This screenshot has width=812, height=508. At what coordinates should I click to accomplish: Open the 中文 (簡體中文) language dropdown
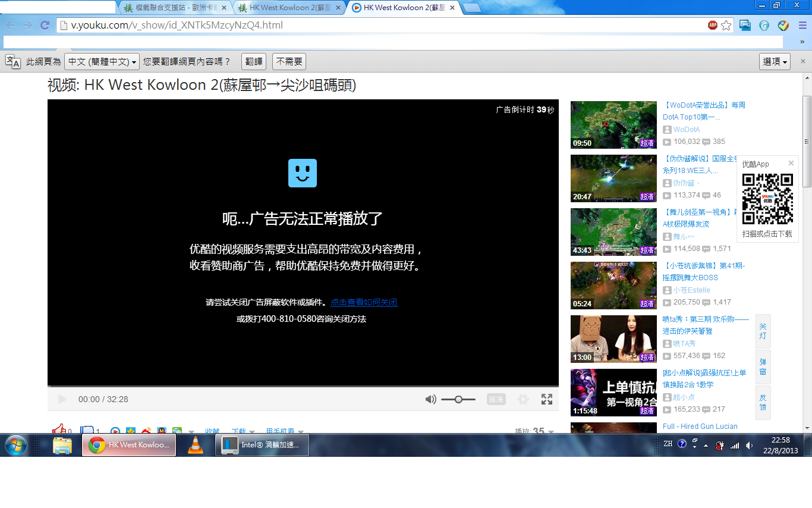(x=102, y=61)
